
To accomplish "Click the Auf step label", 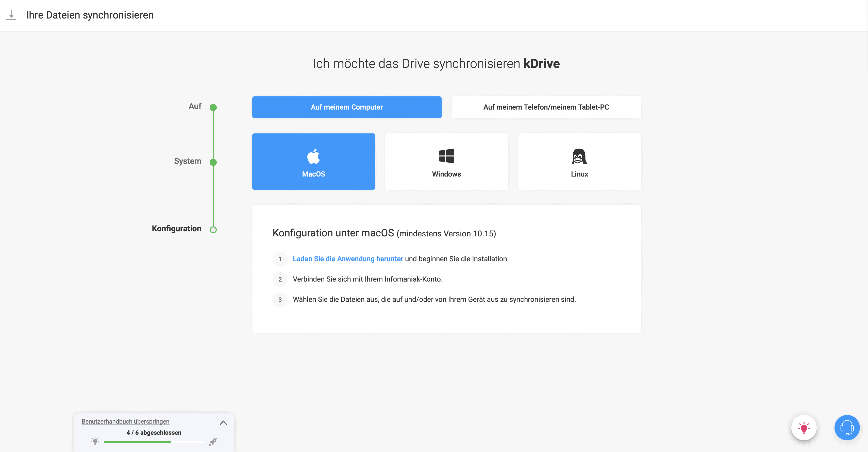I will coord(195,107).
